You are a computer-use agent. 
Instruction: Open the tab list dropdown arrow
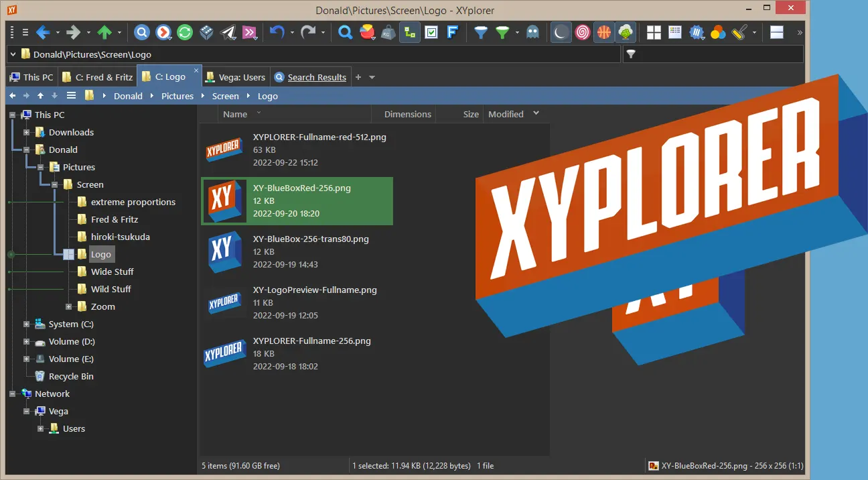[x=372, y=77]
